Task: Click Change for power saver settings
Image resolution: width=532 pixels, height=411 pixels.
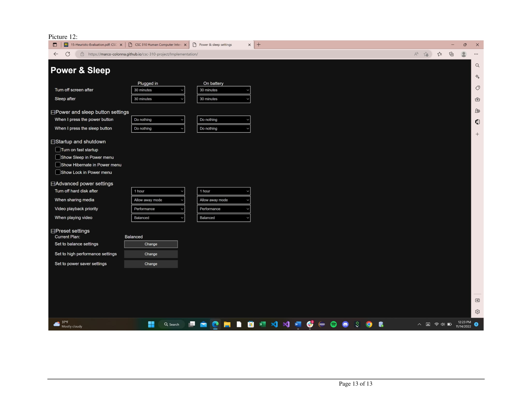Action: pyautogui.click(x=151, y=264)
